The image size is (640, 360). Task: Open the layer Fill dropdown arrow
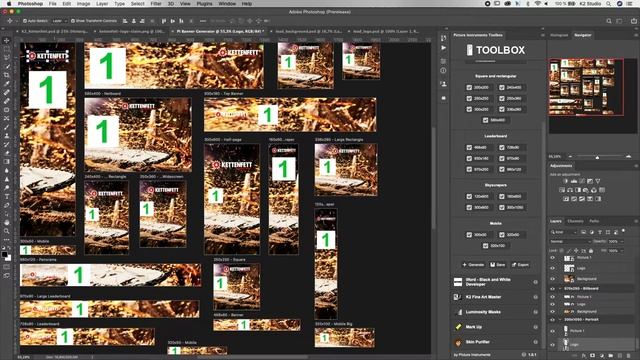pyautogui.click(x=622, y=251)
